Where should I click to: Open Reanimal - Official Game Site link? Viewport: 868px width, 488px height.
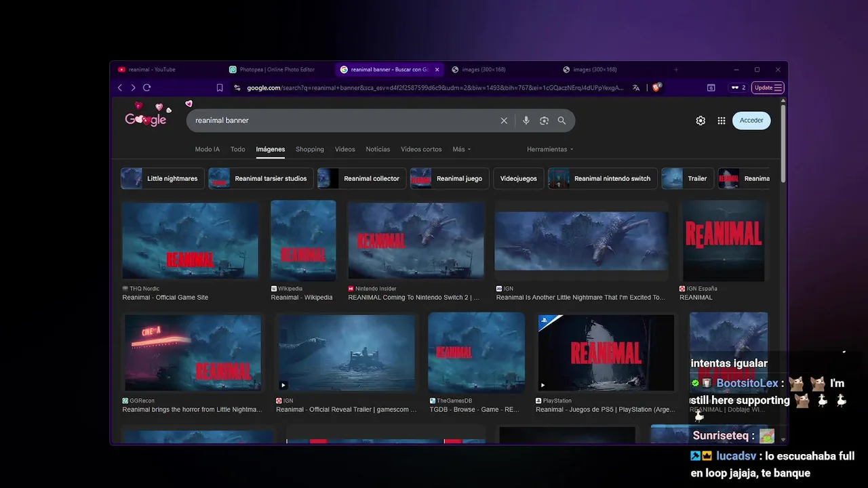point(165,298)
